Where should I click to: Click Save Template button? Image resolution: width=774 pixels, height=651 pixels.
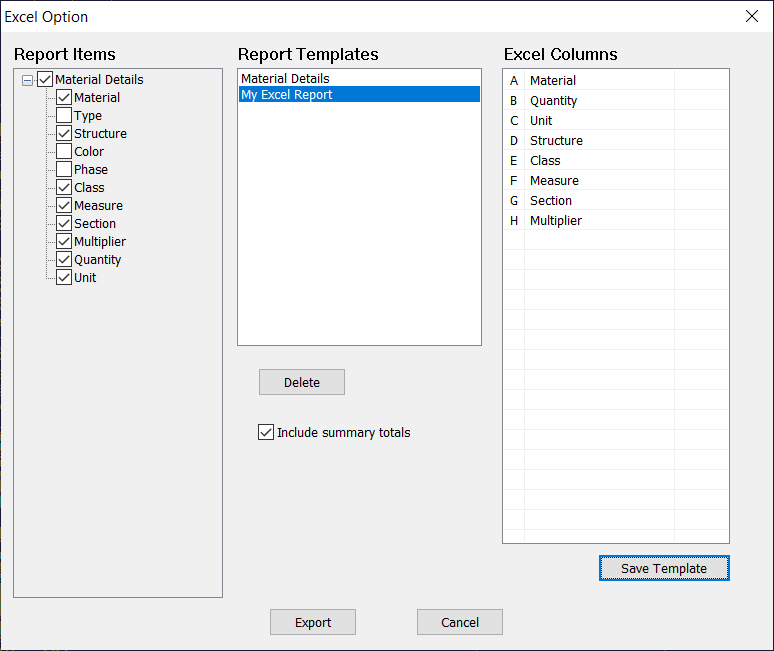pyautogui.click(x=664, y=568)
